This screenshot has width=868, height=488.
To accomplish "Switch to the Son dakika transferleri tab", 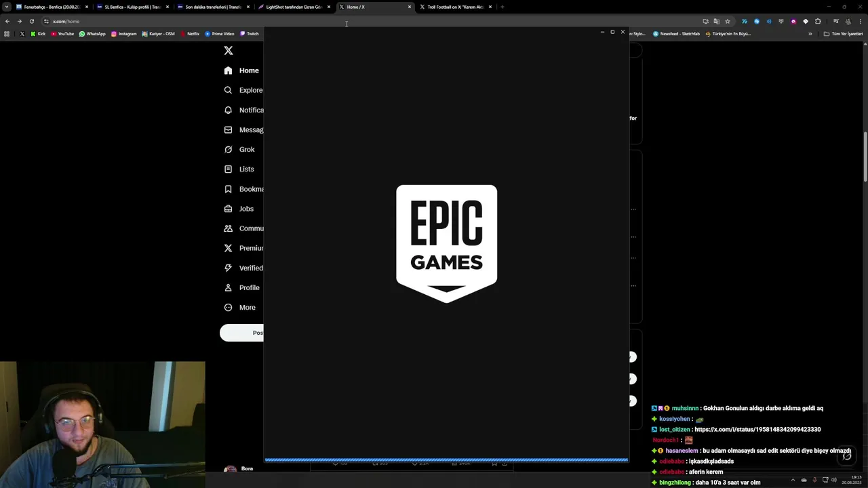I will click(214, 7).
